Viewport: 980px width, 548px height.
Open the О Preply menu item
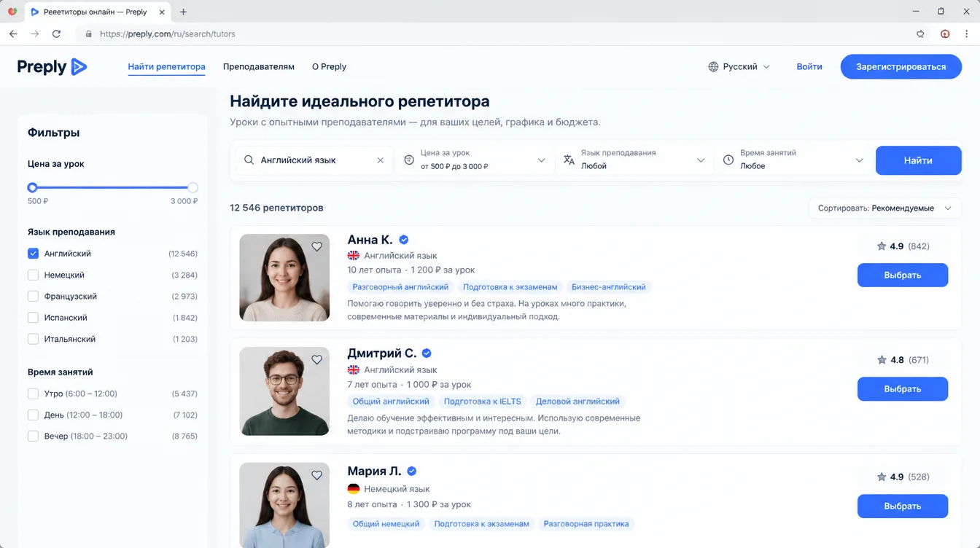(329, 66)
